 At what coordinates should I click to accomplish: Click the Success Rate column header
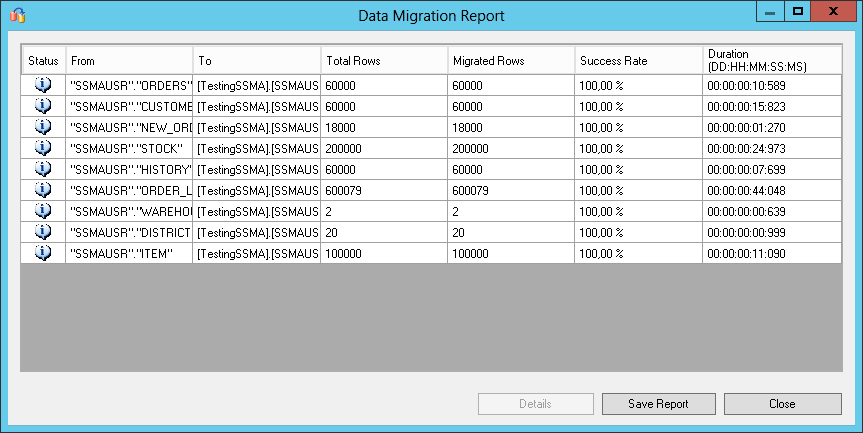click(638, 60)
